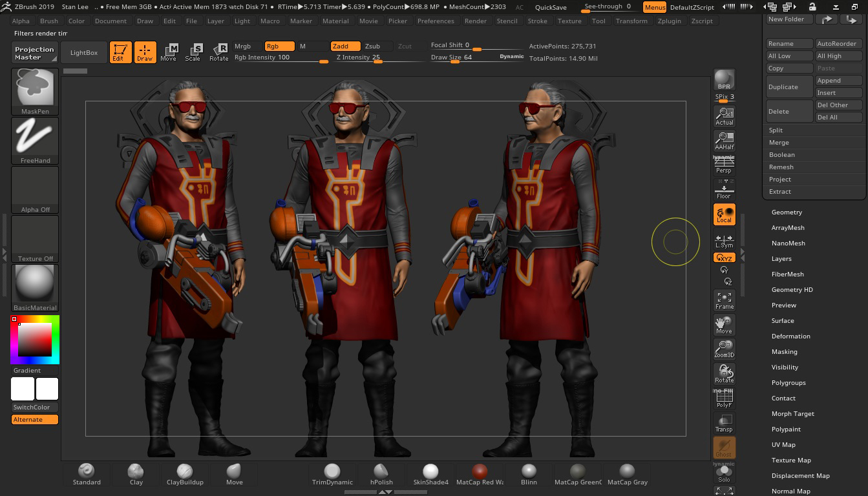The image size is (868, 496).
Task: Select the Draw mode button
Action: tap(145, 52)
